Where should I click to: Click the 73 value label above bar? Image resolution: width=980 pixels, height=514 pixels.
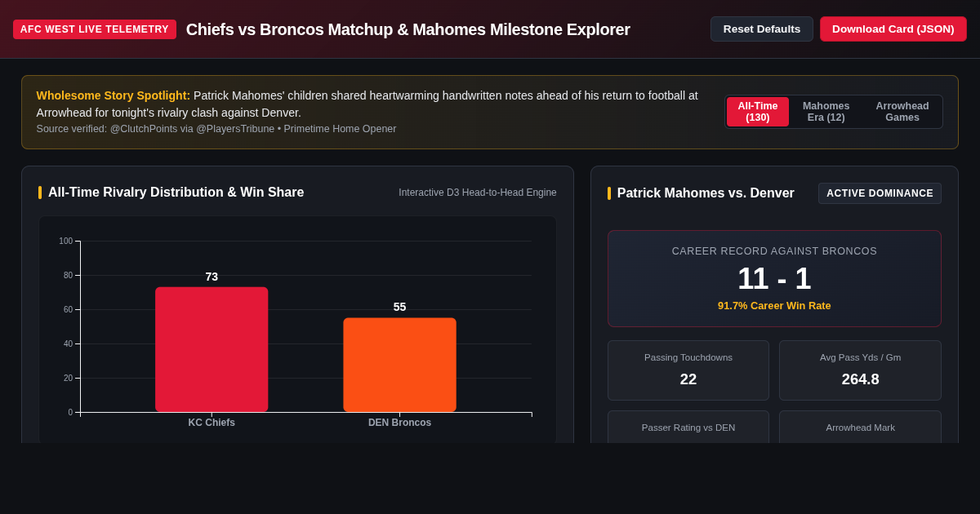212,277
